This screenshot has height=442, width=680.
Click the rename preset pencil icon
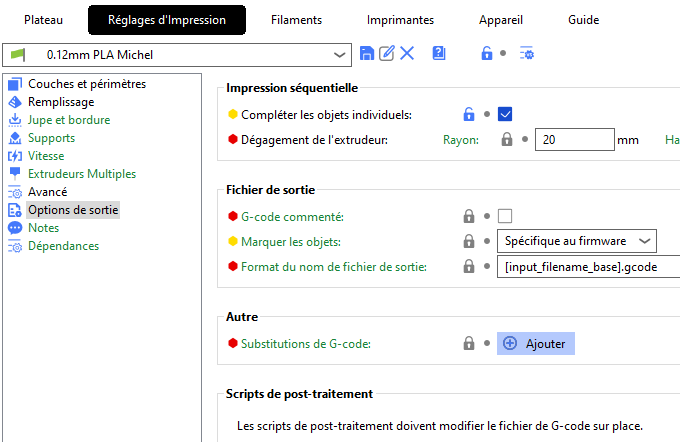[387, 53]
